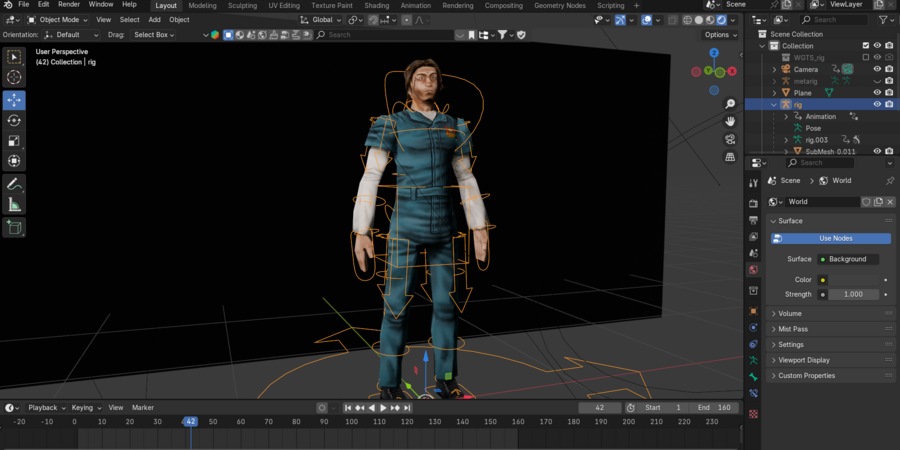This screenshot has height=450, width=900.
Task: Click the frame 42 playhead marker
Action: [191, 421]
